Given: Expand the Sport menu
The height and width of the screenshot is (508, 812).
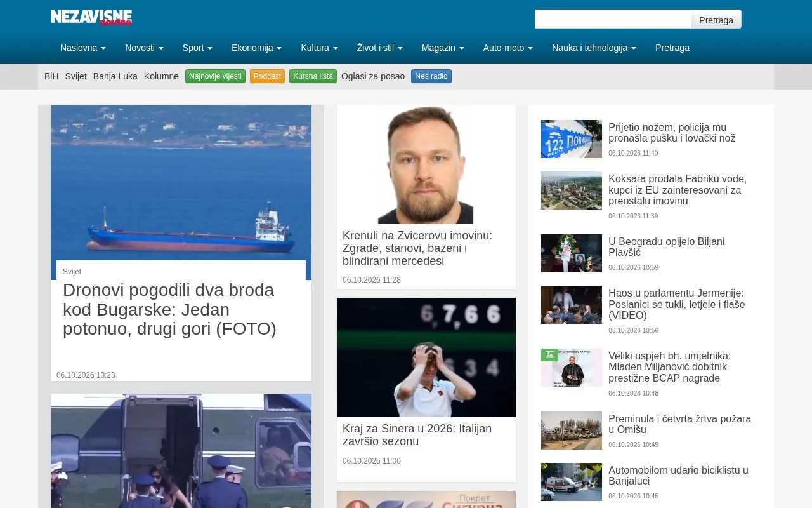Looking at the screenshot, I should [x=197, y=48].
